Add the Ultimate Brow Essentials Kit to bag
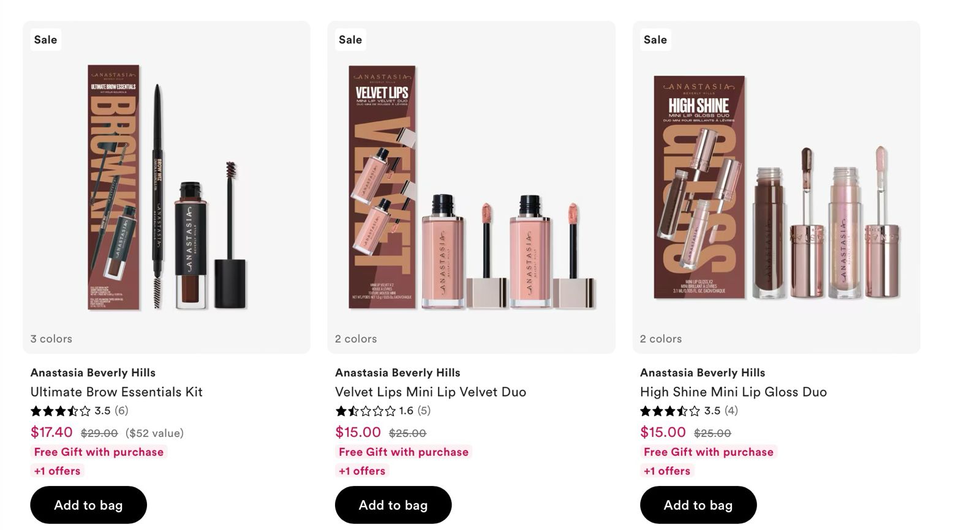The height and width of the screenshot is (530, 980). tap(88, 505)
